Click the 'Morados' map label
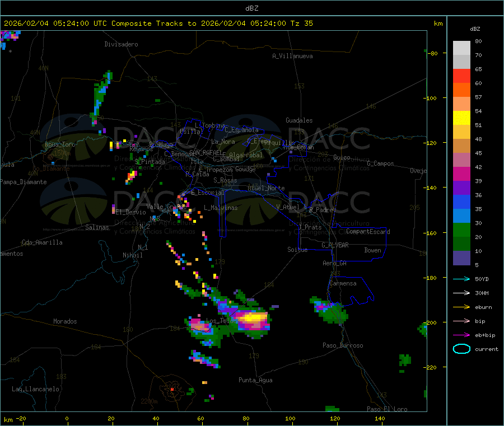 (65, 321)
